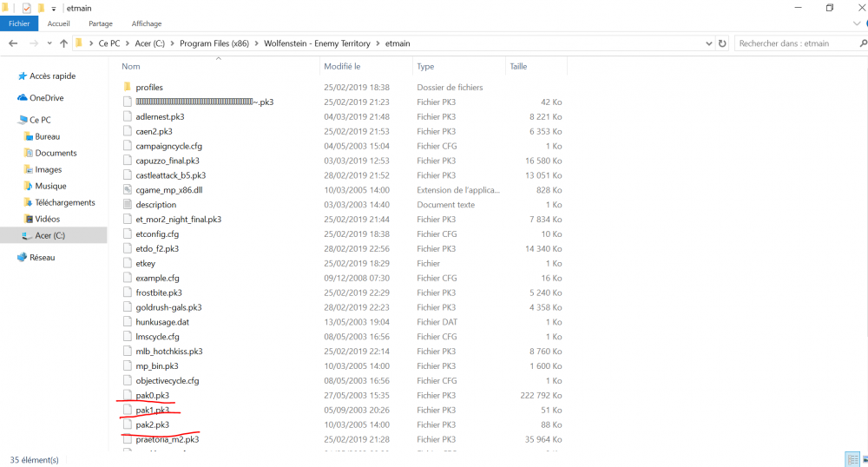Click the search magnifier icon
Viewport: 868px width, 467px height.
863,43
